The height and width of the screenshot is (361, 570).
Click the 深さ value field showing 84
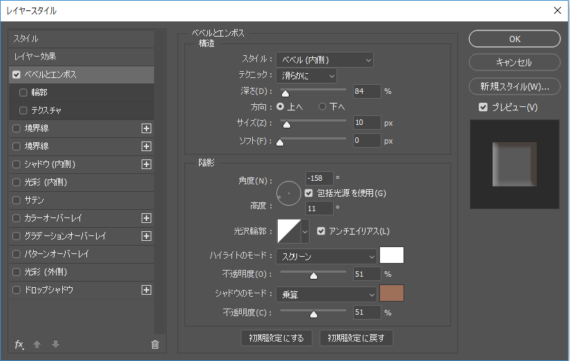pos(367,91)
